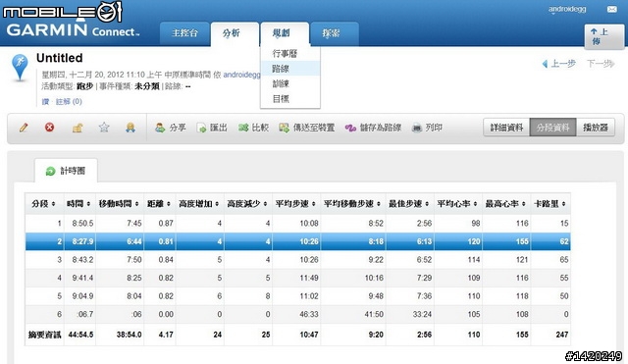This screenshot has height=364, width=628.
Task: Click the 列印 print button
Action: [427, 128]
